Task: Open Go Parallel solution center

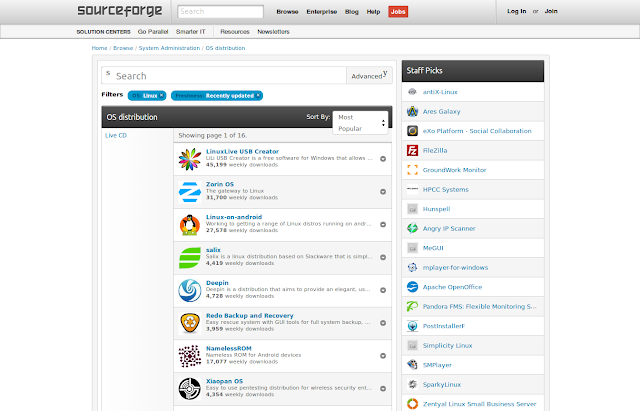Action: pos(153,31)
